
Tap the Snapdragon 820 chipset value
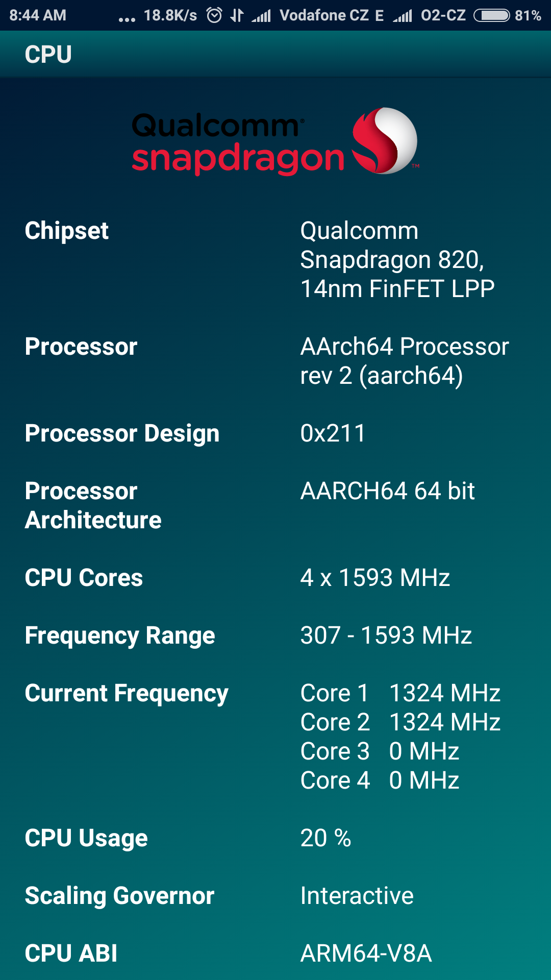[397, 259]
